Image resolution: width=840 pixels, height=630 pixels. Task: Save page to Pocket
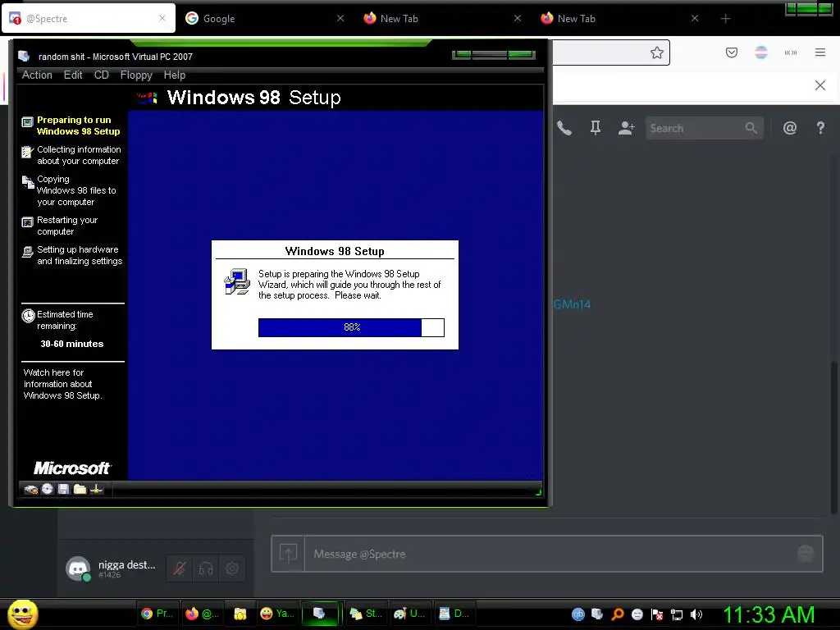click(x=732, y=52)
